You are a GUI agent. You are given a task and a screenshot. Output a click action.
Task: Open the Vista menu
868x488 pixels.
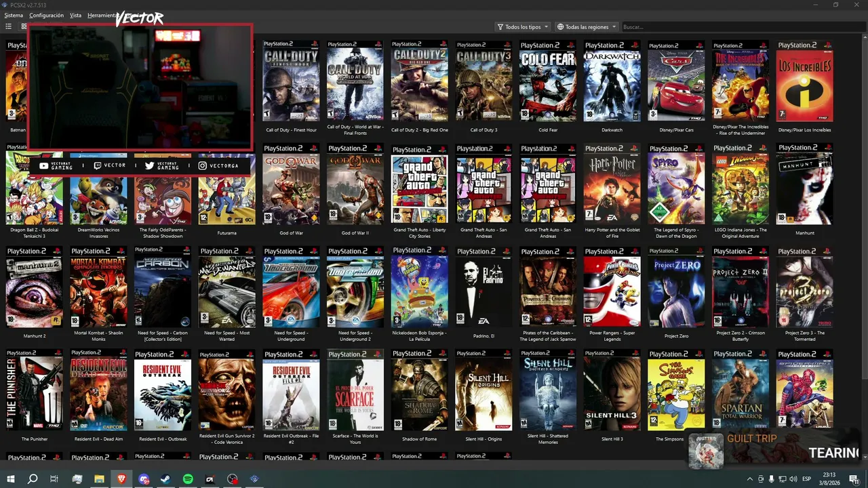click(x=76, y=15)
